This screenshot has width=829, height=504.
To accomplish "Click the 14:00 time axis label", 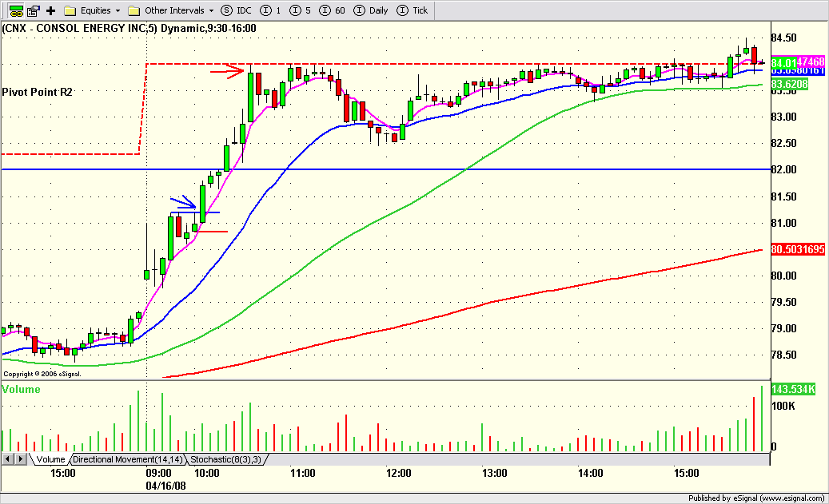I will coord(591,473).
